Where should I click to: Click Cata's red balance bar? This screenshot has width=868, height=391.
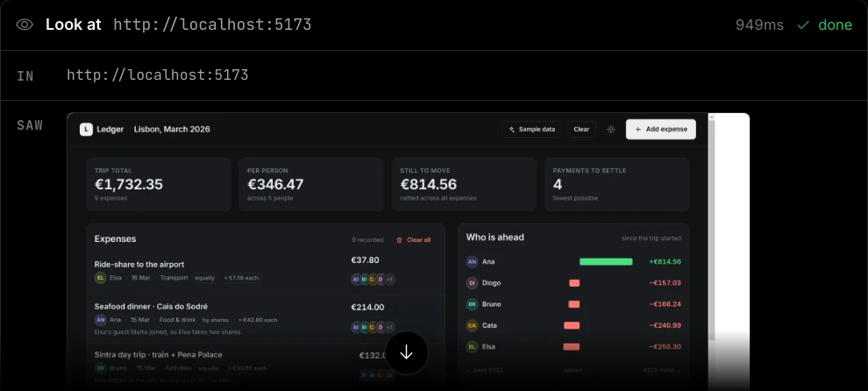coord(572,325)
